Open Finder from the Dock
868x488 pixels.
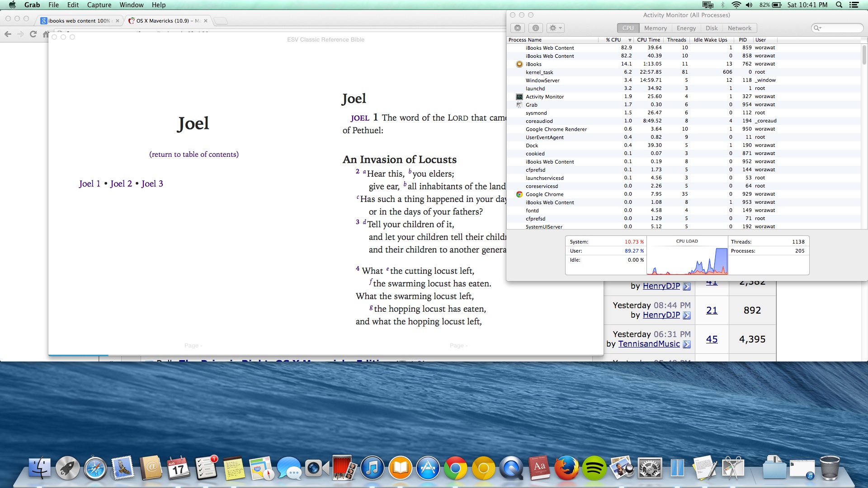click(40, 468)
